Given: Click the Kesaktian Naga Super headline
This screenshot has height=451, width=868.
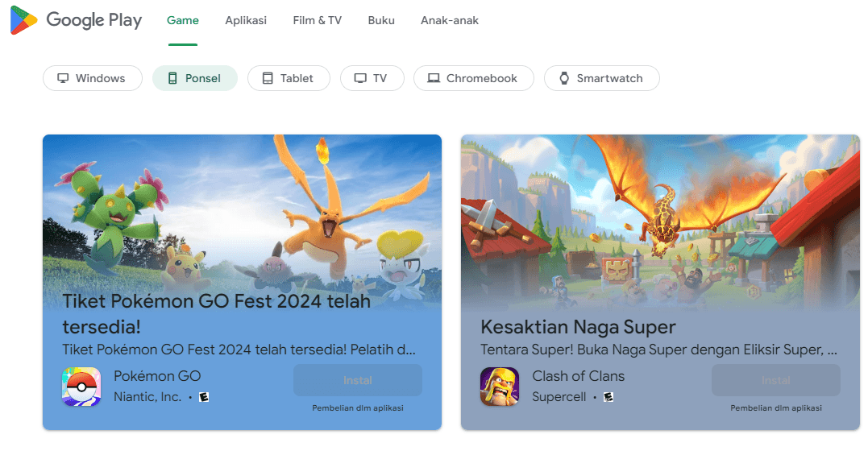Looking at the screenshot, I should tap(578, 327).
